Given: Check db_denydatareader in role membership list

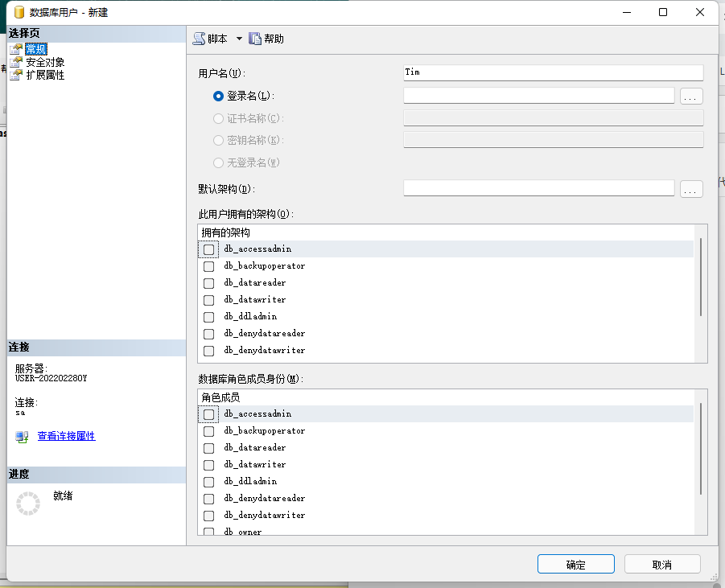Looking at the screenshot, I should [209, 500].
